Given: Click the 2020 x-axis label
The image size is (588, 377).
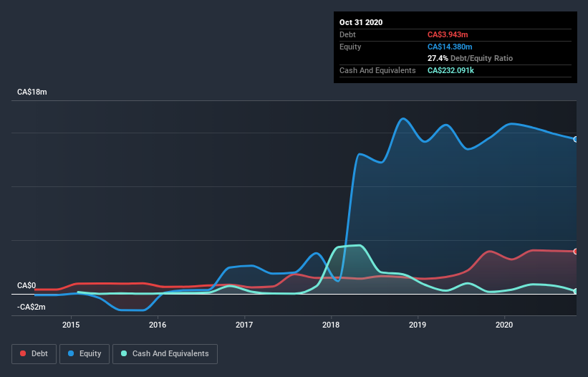Looking at the screenshot, I should coord(504,325).
